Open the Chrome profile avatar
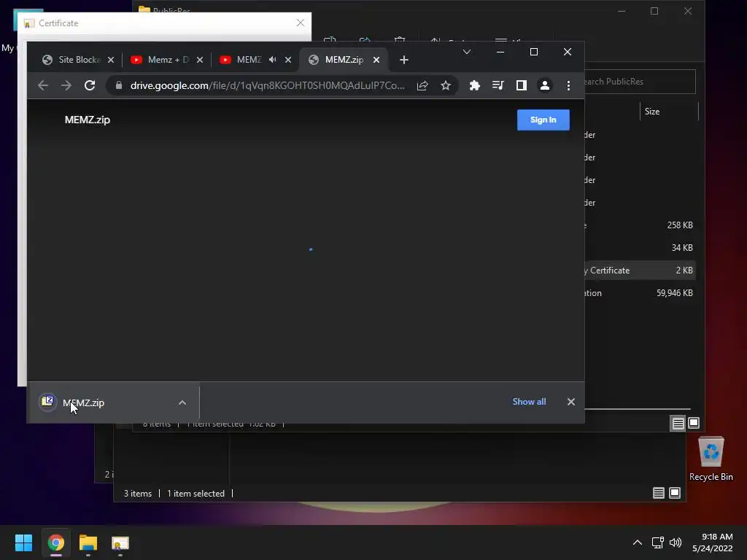The width and height of the screenshot is (747, 560). click(544, 86)
